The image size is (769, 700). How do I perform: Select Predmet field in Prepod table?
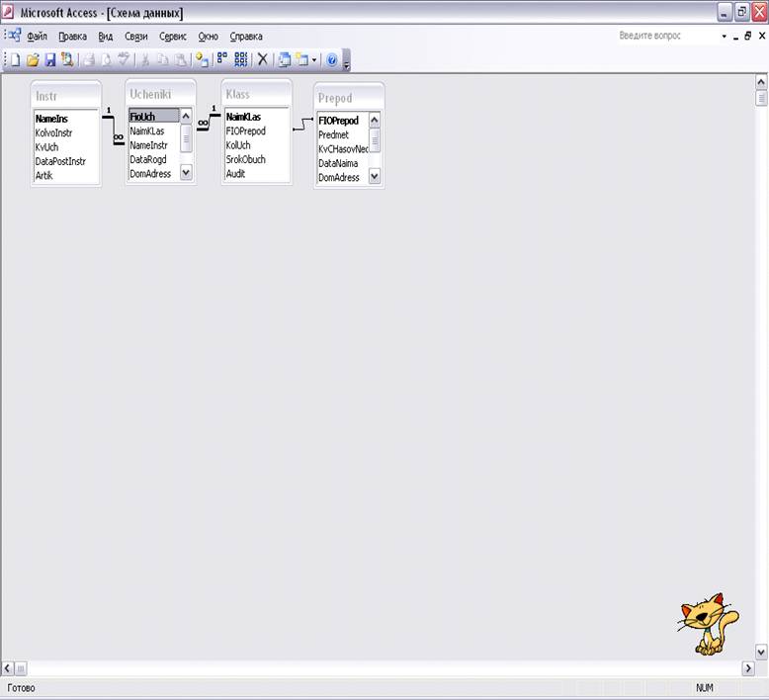coord(333,134)
